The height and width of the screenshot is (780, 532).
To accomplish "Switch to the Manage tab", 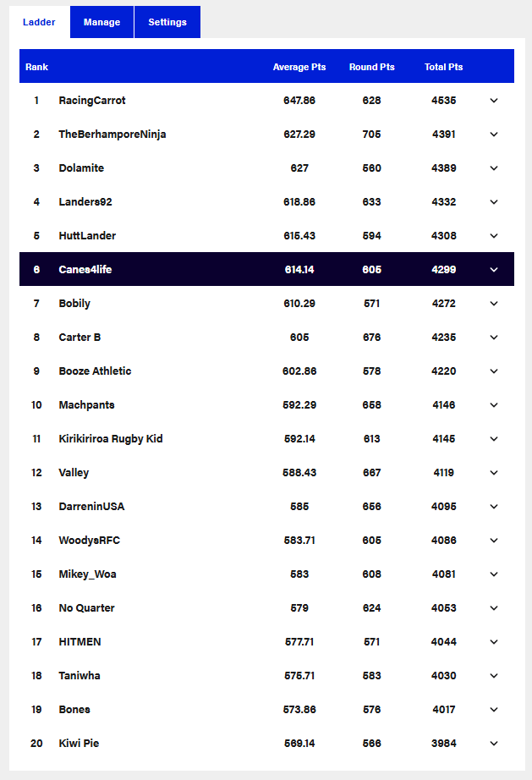I will coord(101,22).
